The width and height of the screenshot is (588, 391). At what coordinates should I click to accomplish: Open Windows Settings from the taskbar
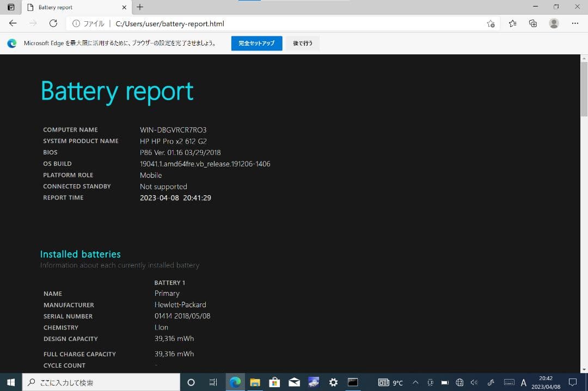pyautogui.click(x=333, y=382)
